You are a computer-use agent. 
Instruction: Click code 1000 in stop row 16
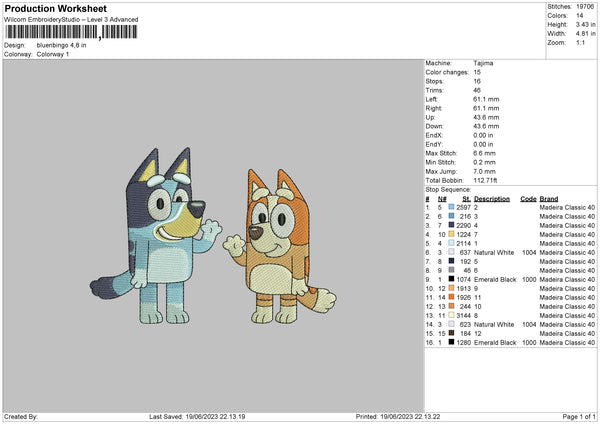point(529,342)
